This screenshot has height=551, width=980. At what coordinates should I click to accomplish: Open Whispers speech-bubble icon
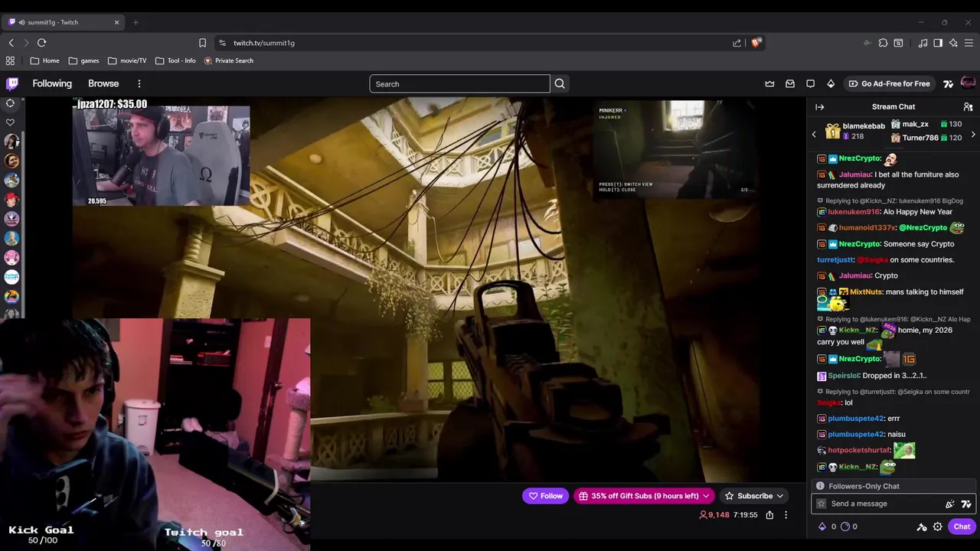(810, 84)
